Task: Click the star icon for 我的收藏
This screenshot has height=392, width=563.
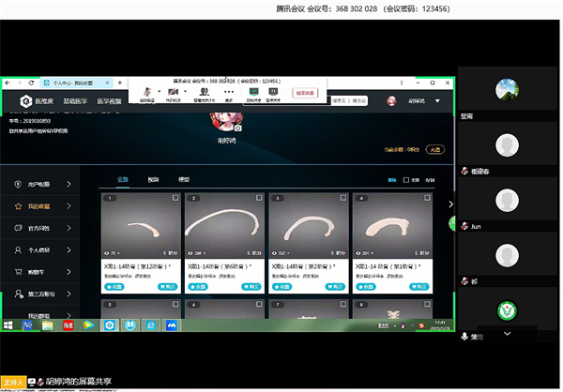Action: tap(18, 206)
